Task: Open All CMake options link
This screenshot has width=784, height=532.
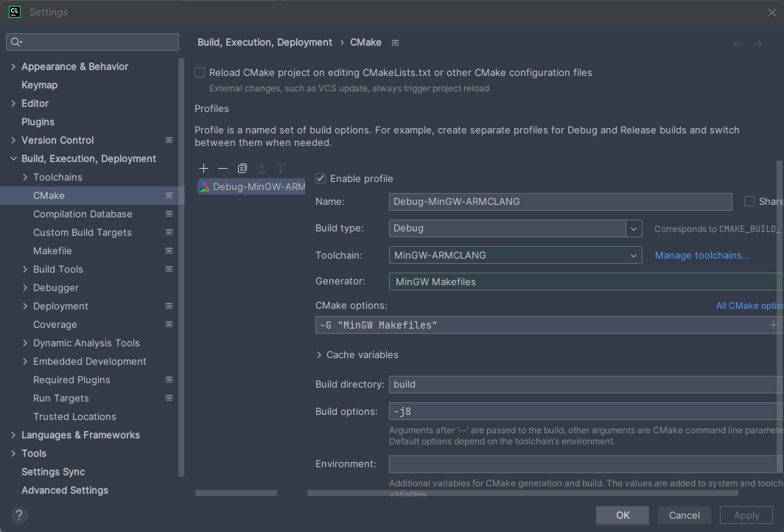Action: point(749,306)
